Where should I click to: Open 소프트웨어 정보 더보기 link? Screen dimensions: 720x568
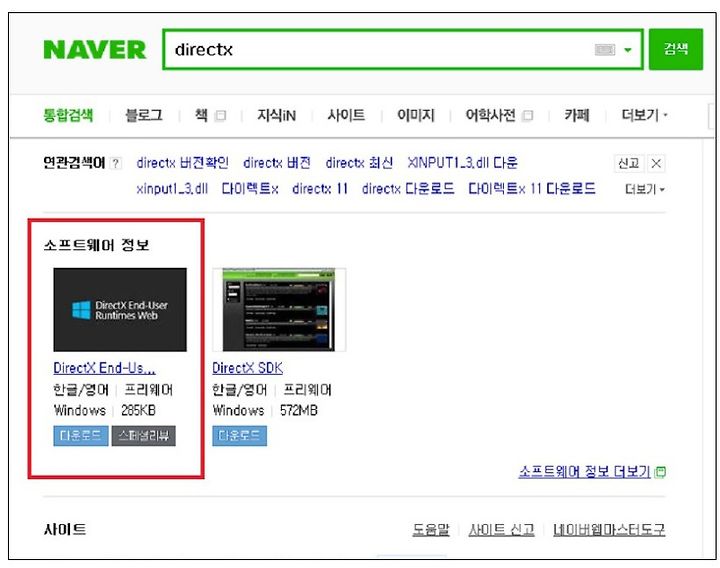[585, 472]
